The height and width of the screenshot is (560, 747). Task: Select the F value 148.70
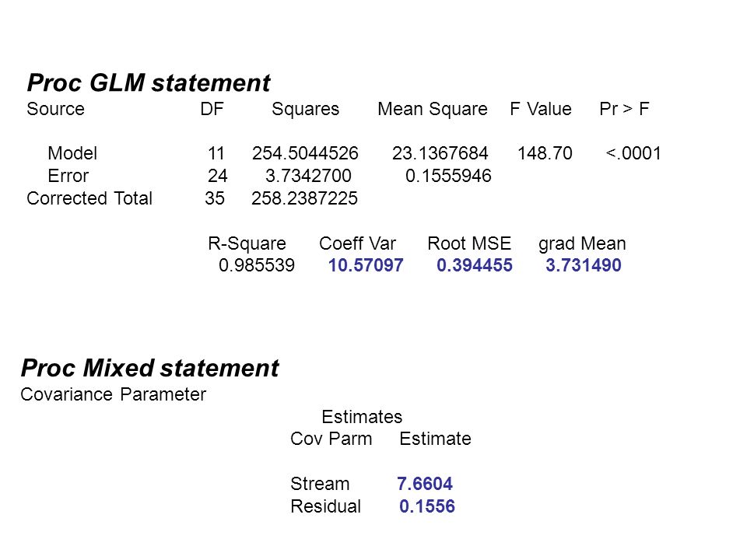tap(545, 153)
